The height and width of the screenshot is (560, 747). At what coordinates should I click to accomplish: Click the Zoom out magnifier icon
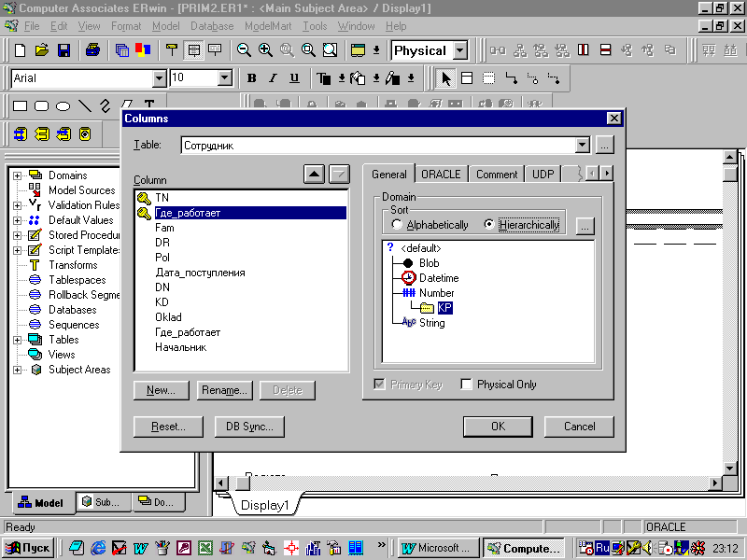tap(244, 50)
